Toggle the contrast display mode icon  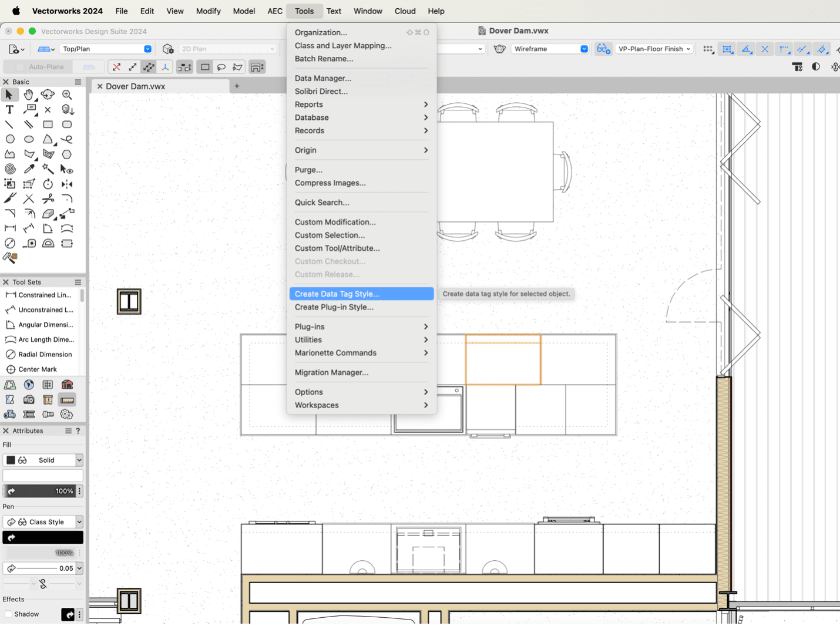point(816,67)
